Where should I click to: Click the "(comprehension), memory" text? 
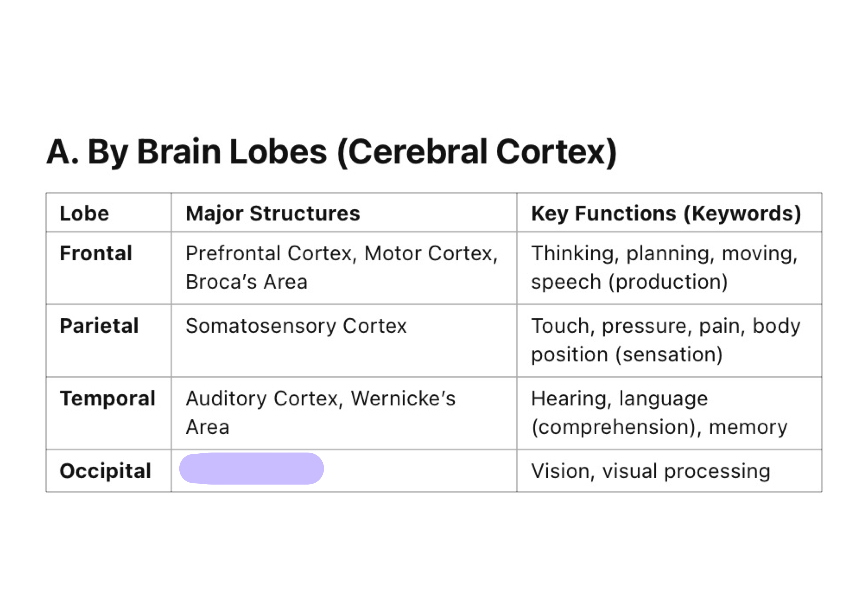(659, 427)
